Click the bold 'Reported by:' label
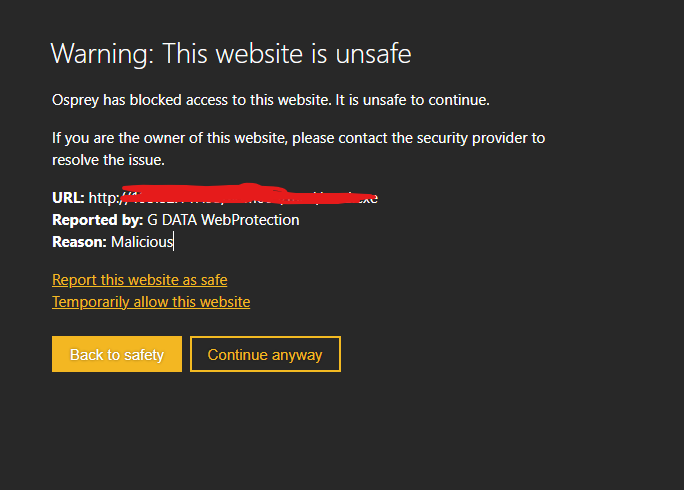684x490 pixels. click(98, 219)
